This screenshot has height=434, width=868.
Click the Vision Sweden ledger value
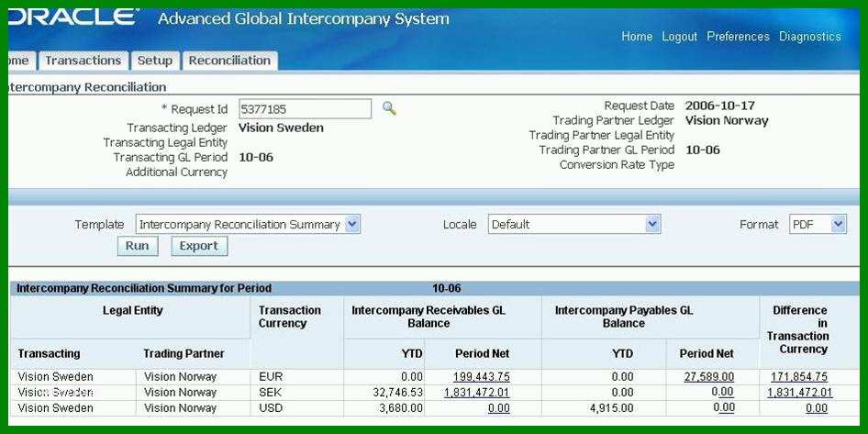pyautogui.click(x=281, y=128)
